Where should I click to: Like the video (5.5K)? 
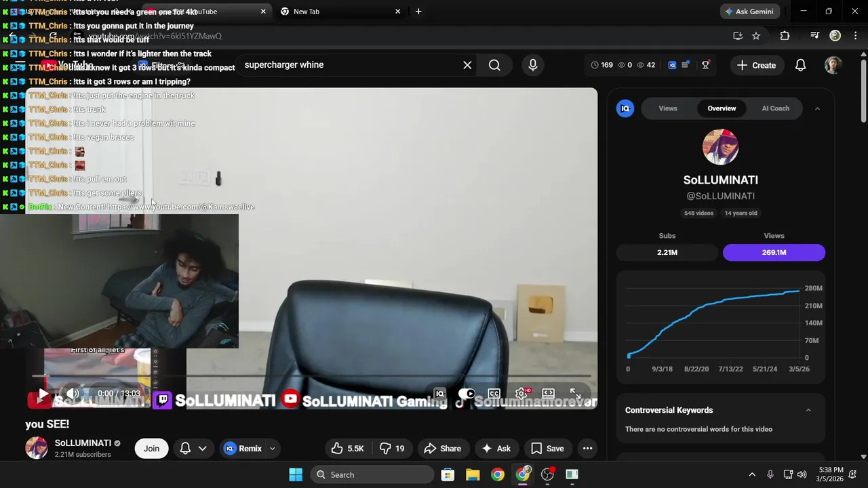347,449
